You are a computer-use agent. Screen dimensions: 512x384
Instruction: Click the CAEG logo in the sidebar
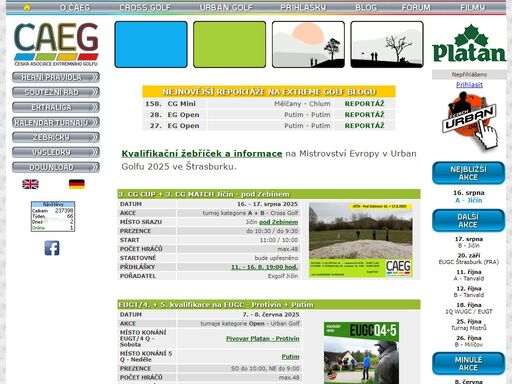56,44
